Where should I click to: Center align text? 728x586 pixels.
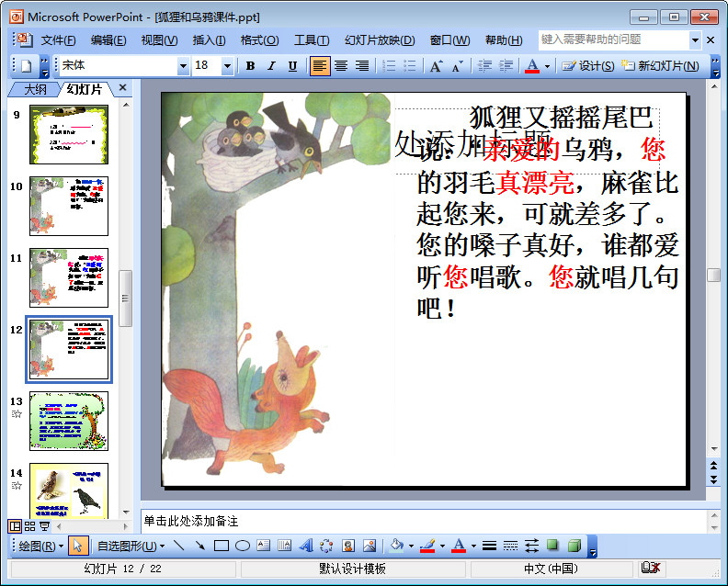[x=341, y=66]
